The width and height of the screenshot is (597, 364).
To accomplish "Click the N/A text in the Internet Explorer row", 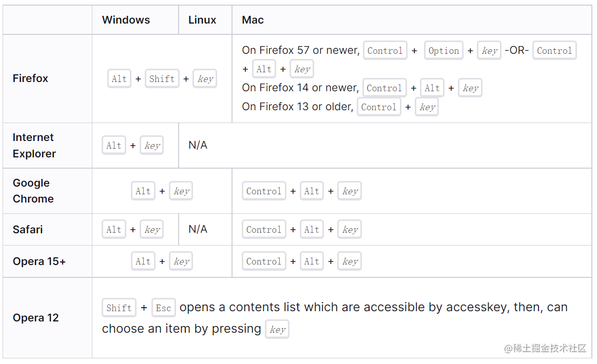I will 198,145.
